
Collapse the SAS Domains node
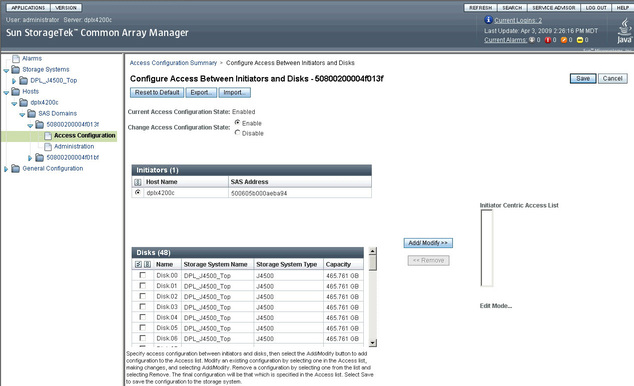pyautogui.click(x=22, y=114)
